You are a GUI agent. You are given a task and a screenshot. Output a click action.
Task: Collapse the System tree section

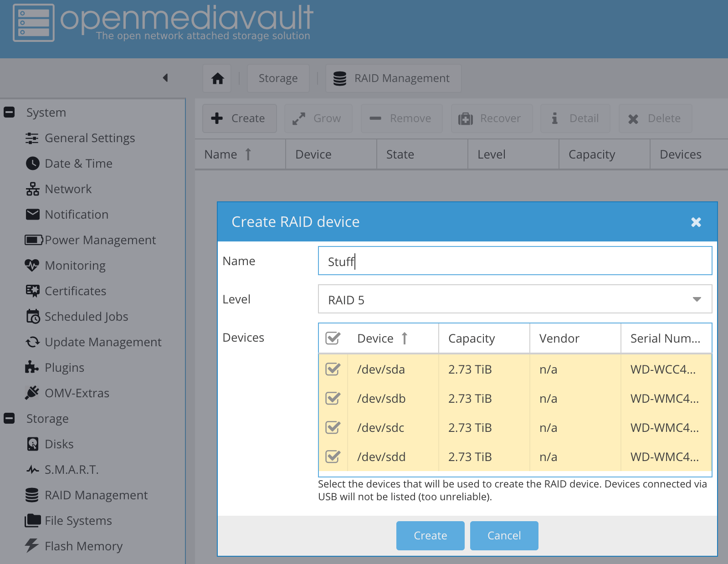[9, 112]
